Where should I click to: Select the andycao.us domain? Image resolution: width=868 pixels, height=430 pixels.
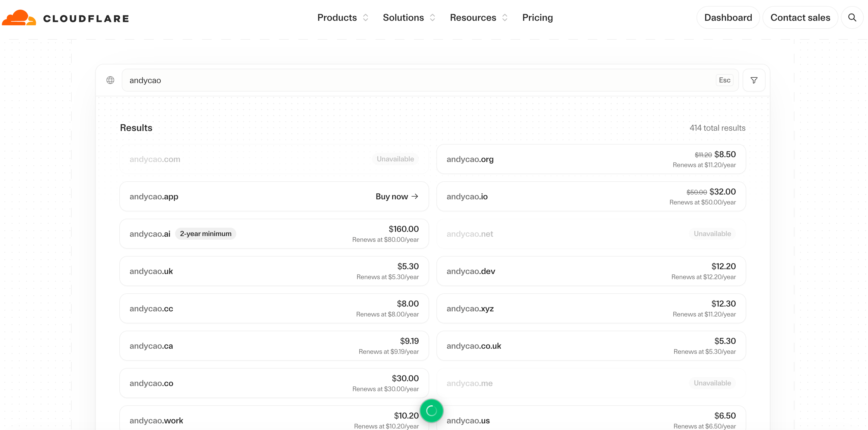pos(591,418)
